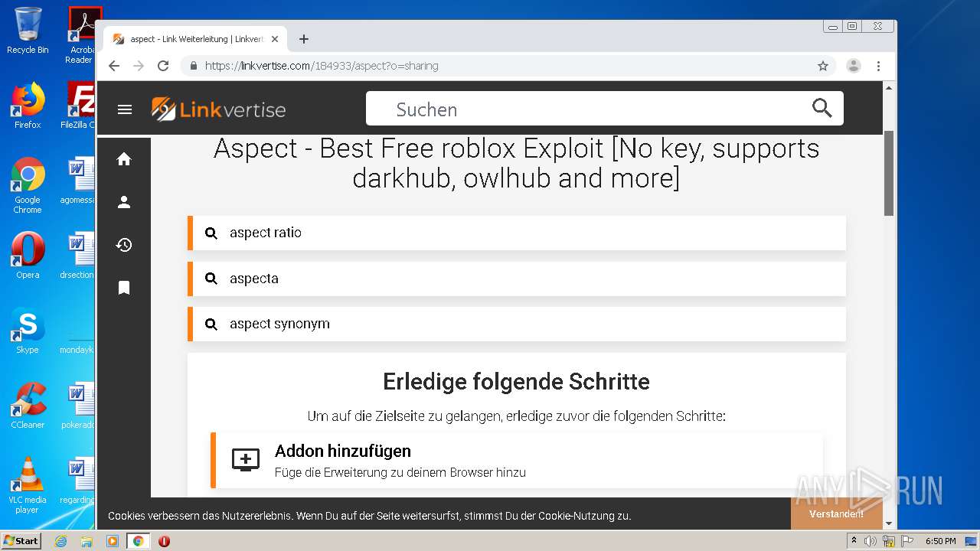Select the Google Chrome desktop icon

28,185
